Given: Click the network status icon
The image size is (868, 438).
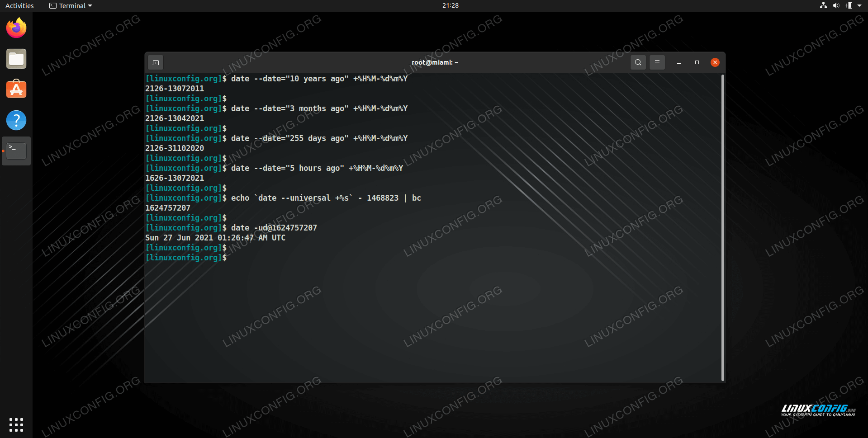Looking at the screenshot, I should 823,5.
